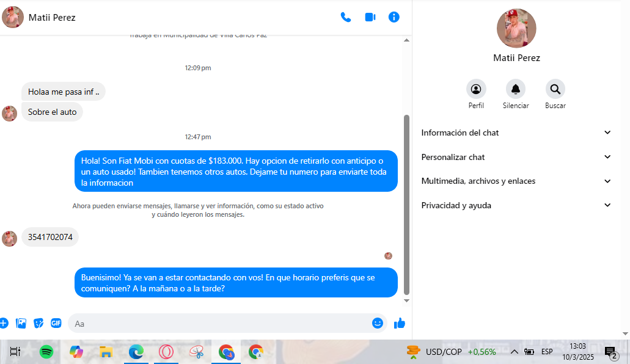Click the 3541702074 phone number message

tap(50, 237)
